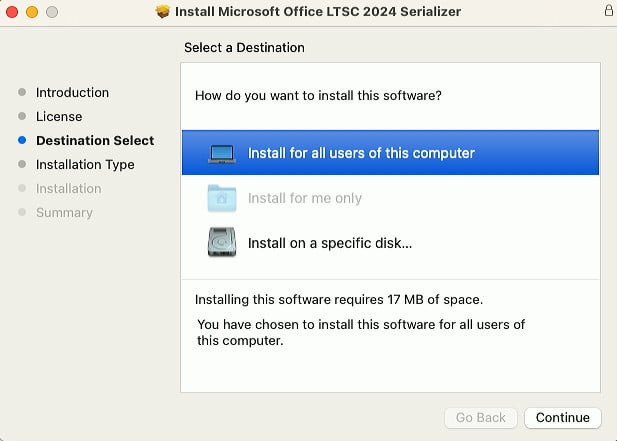Click the Continue button
This screenshot has width=617, height=441.
[x=563, y=417]
